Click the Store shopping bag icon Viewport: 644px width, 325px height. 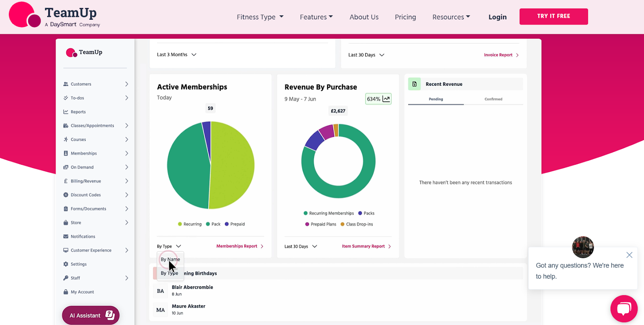tap(66, 223)
